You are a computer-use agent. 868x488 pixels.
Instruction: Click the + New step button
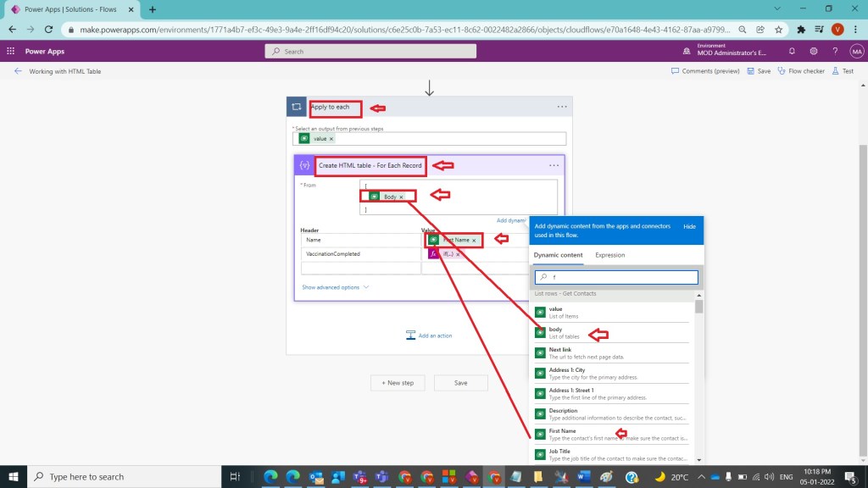point(398,383)
